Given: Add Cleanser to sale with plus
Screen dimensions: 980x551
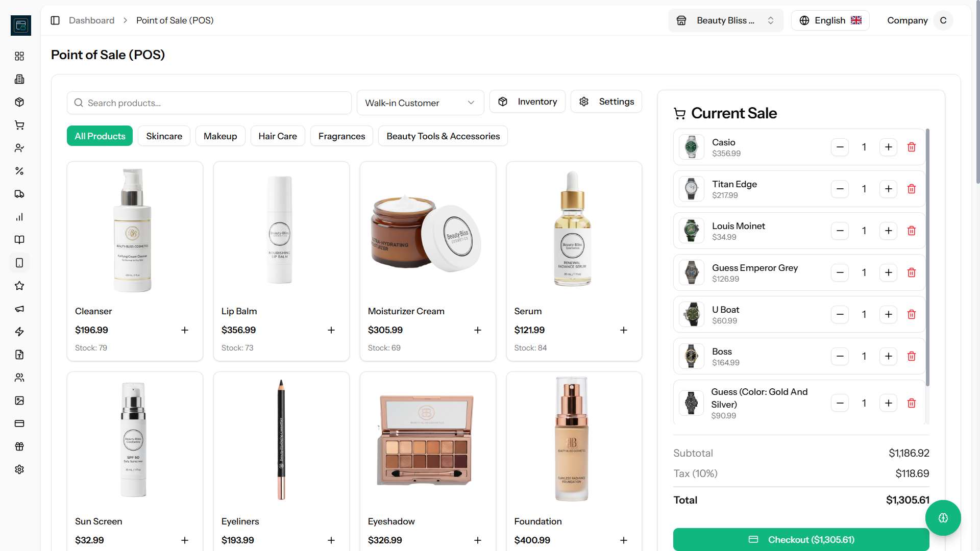Looking at the screenshot, I should pyautogui.click(x=185, y=330).
